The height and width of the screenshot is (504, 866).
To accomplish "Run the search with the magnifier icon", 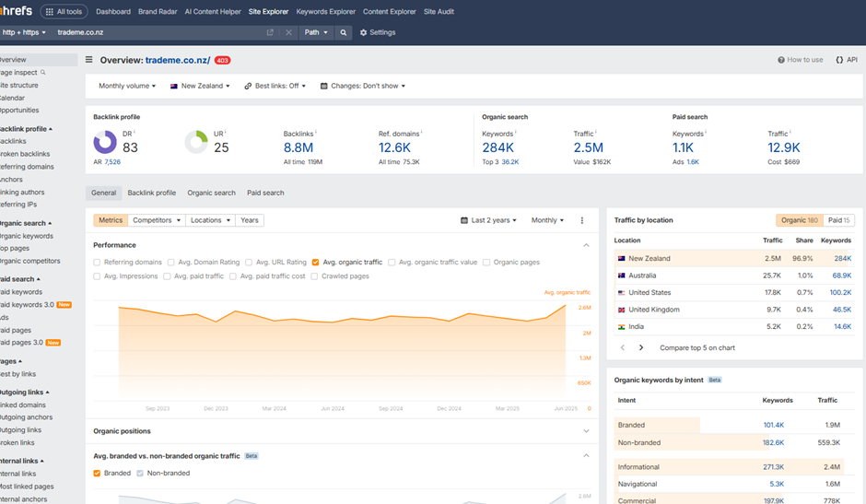I will click(343, 32).
